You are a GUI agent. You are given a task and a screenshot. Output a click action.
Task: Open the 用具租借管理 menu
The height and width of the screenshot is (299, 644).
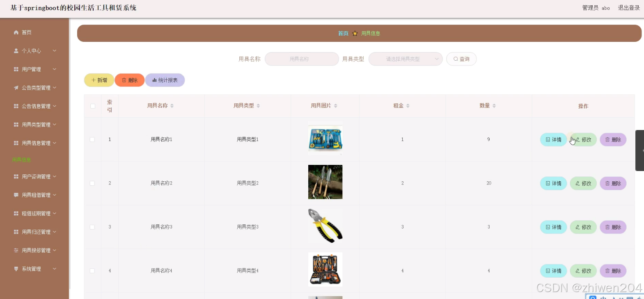point(34,195)
